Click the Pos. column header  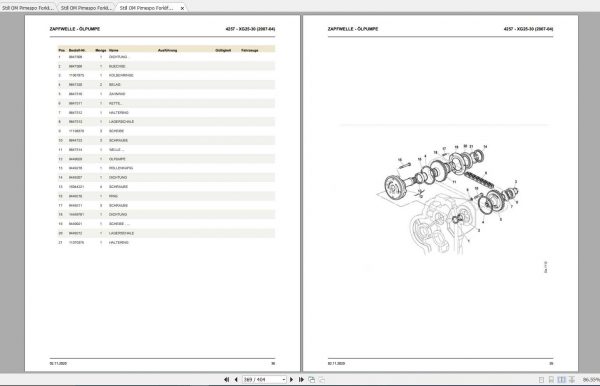tap(62, 50)
